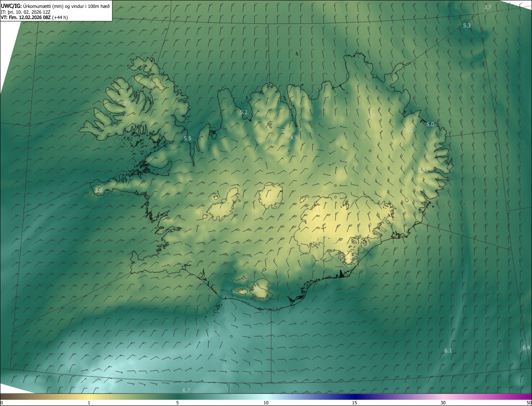
Task: Click the 5 tick on color scale
Action: (177, 403)
